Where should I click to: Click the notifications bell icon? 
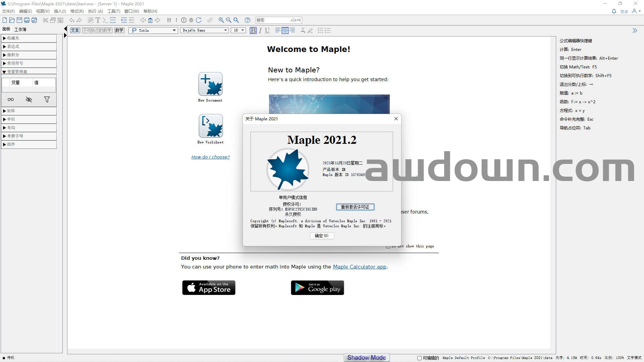614,11
